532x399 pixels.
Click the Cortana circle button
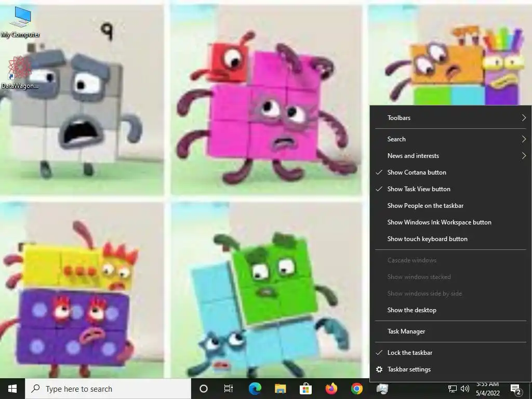click(203, 389)
